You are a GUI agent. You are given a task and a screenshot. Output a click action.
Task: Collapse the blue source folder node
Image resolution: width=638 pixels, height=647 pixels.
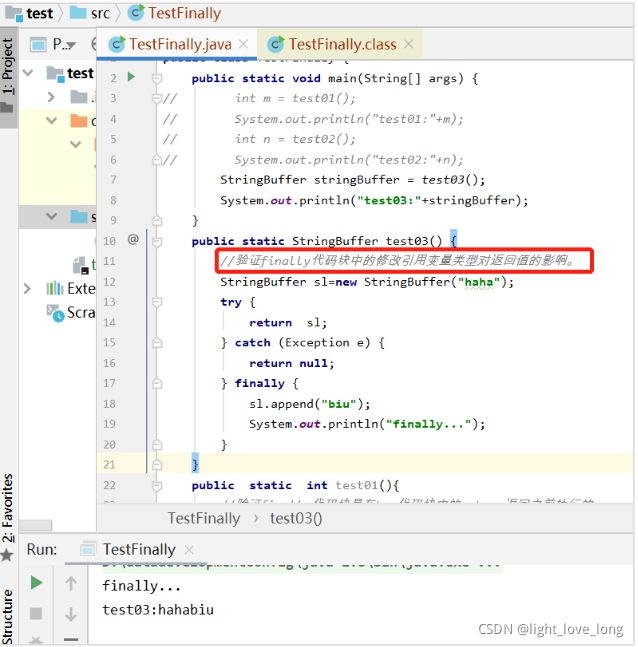(x=51, y=216)
